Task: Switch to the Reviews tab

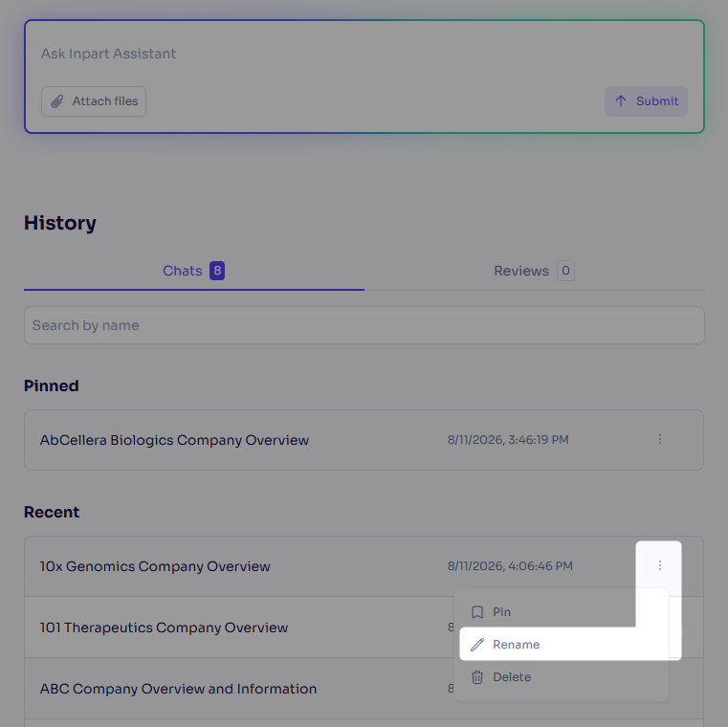Action: (x=535, y=271)
